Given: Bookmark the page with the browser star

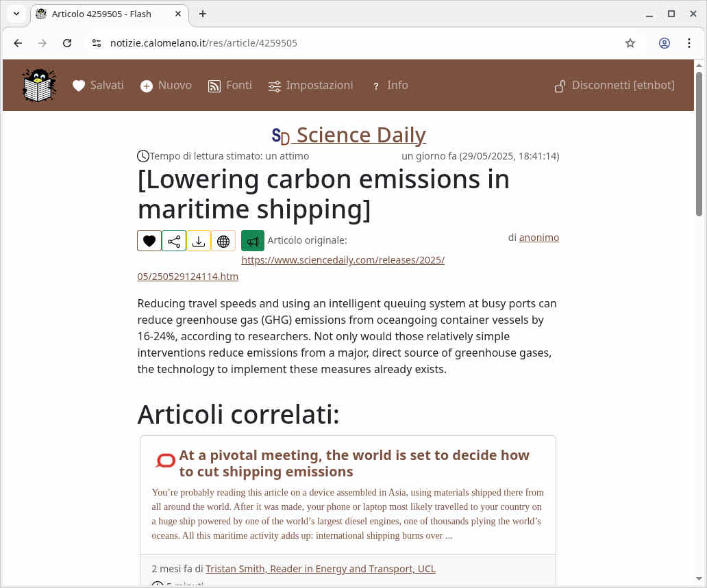Looking at the screenshot, I should click(630, 42).
